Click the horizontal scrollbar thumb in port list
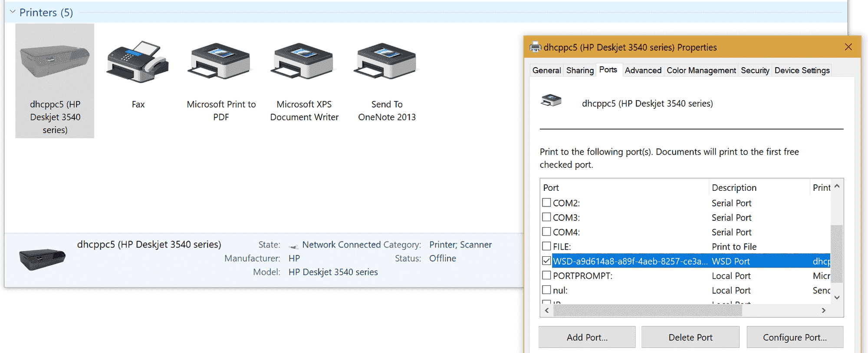 click(648, 311)
